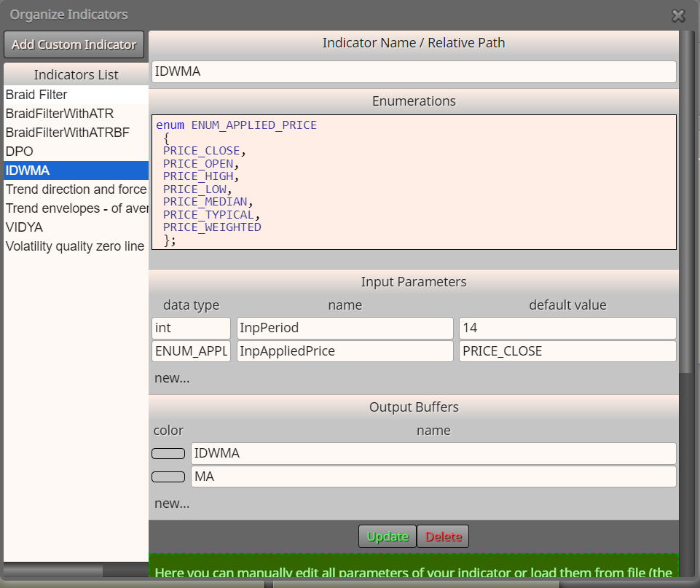Click the horizontal scrollbar under indicators list

pos(53,570)
